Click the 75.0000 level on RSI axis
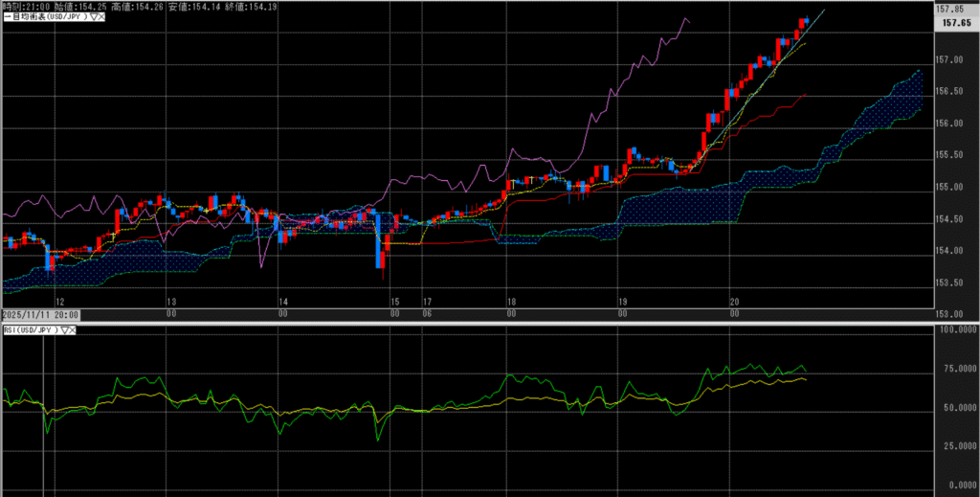 pos(951,369)
